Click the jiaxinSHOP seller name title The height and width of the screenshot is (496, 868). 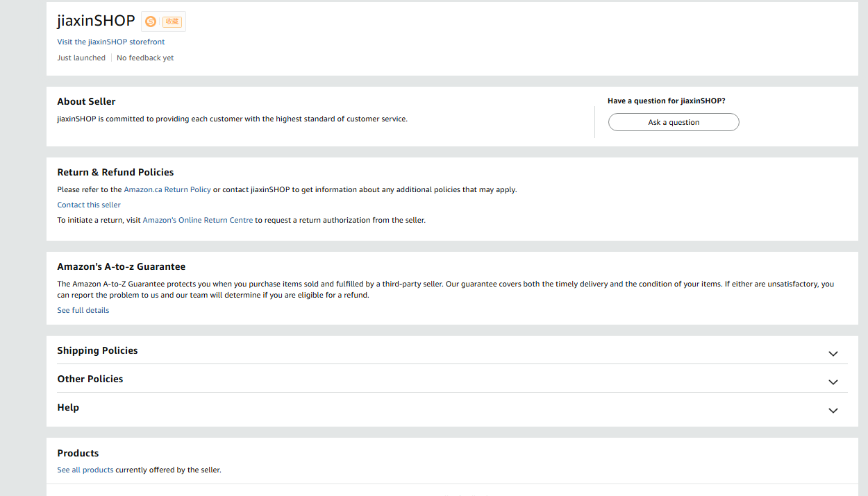pyautogui.click(x=96, y=21)
